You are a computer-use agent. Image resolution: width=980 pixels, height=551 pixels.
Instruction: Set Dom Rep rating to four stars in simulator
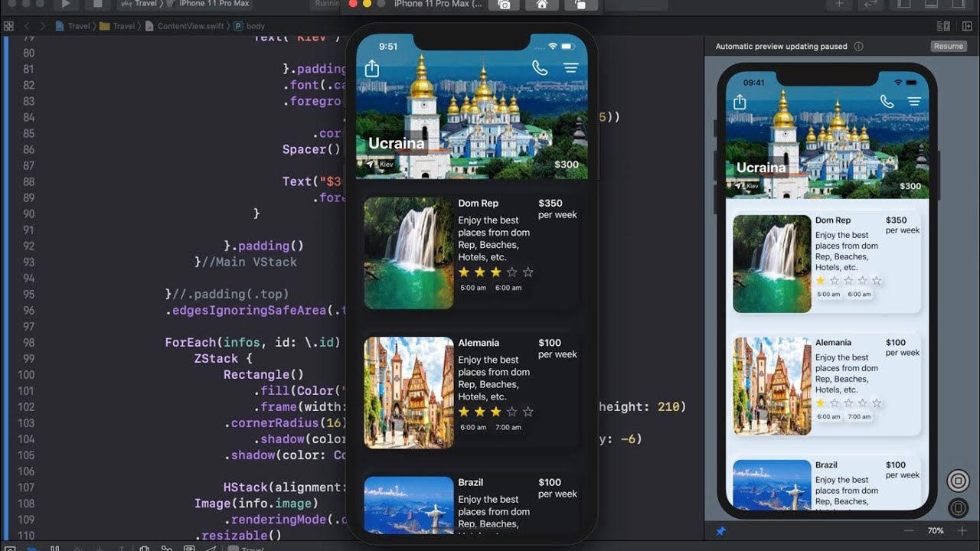click(x=512, y=272)
